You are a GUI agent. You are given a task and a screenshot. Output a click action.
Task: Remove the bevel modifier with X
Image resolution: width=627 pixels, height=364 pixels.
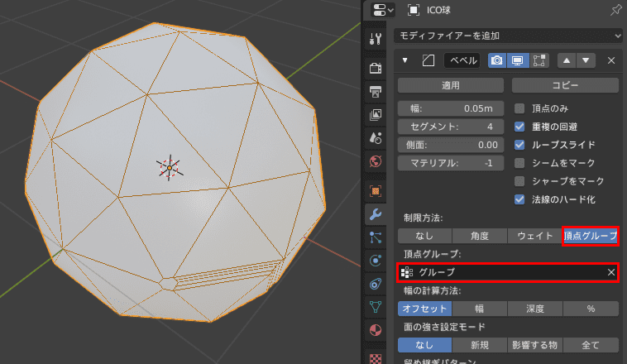[x=611, y=60]
